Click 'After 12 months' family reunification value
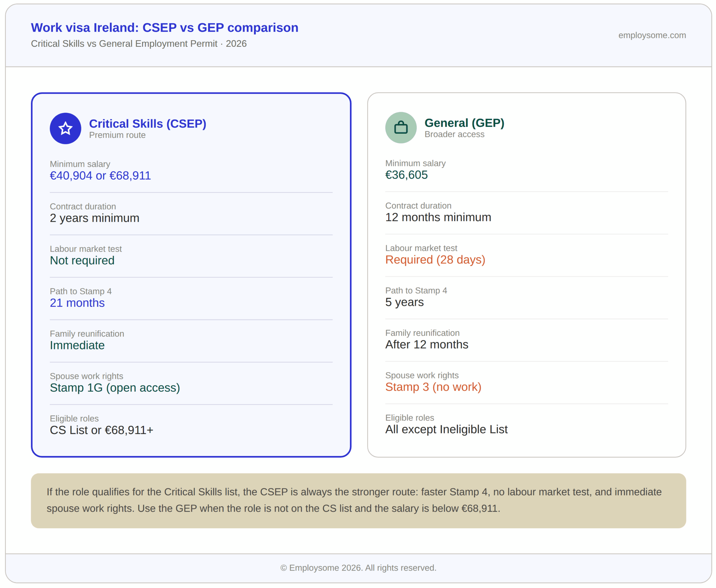This screenshot has width=716, height=588. [x=427, y=344]
